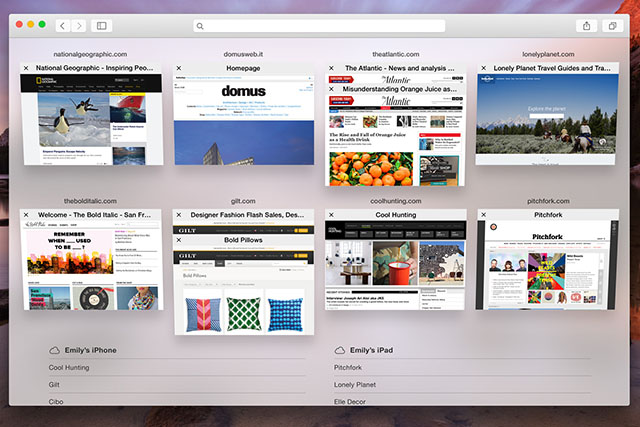640x427 pixels.
Task: Open Gilt from Emily's iPhone list
Action: [x=56, y=384]
